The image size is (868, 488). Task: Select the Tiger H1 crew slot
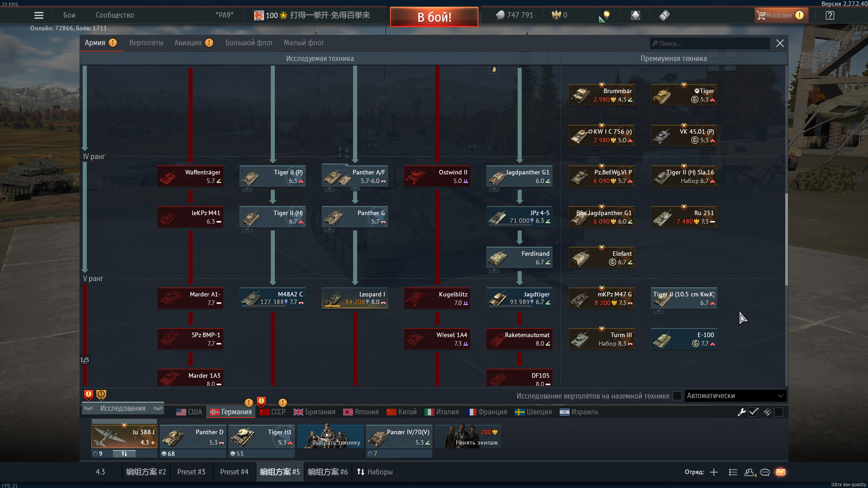(x=262, y=437)
